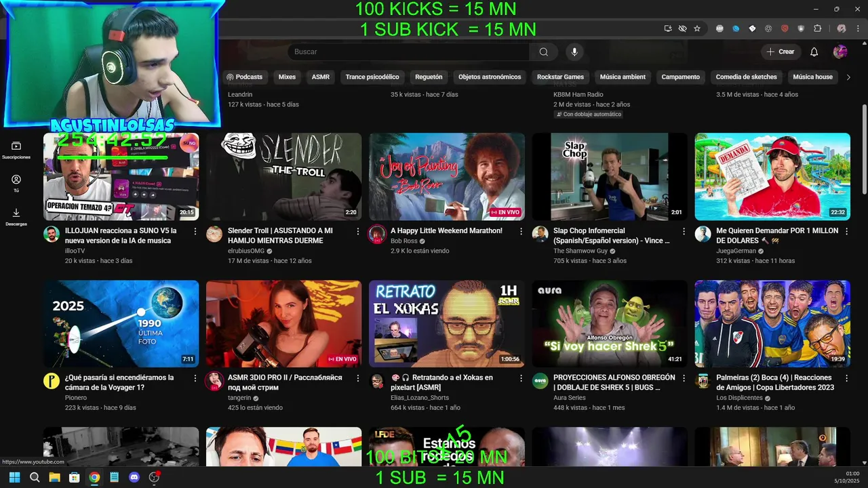Open the YouTube account avatar menu

(840, 52)
